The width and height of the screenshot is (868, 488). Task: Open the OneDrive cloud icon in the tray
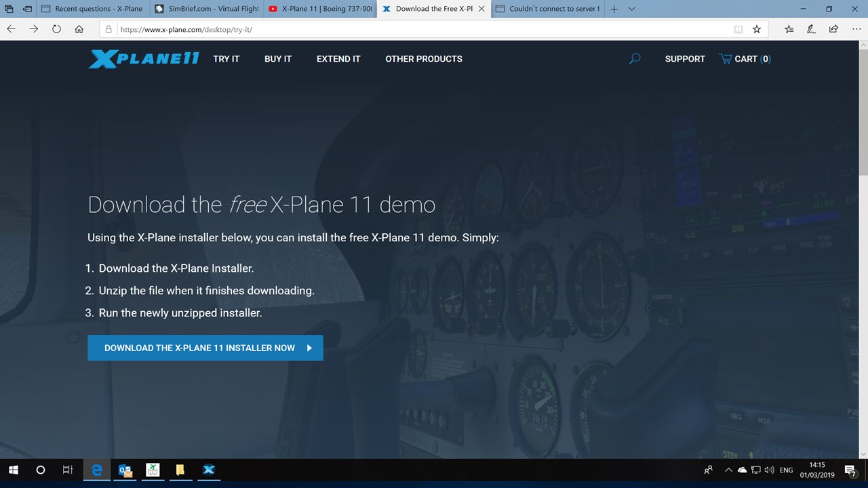[x=742, y=470]
